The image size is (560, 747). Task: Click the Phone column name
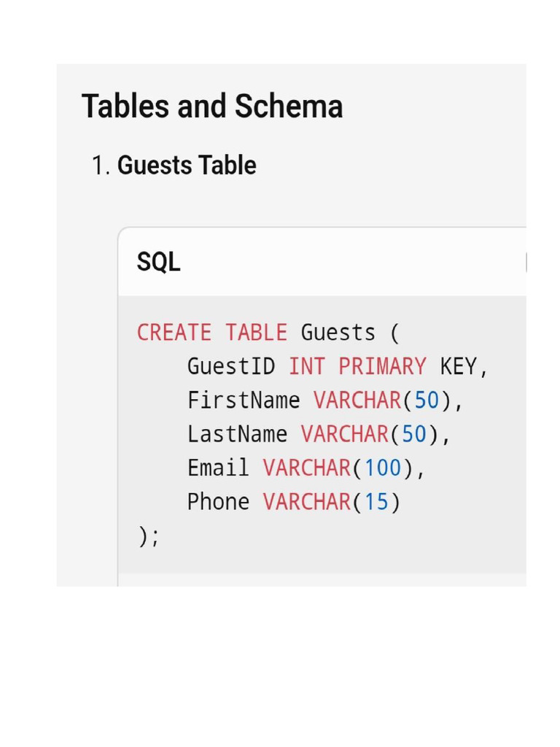pos(218,502)
